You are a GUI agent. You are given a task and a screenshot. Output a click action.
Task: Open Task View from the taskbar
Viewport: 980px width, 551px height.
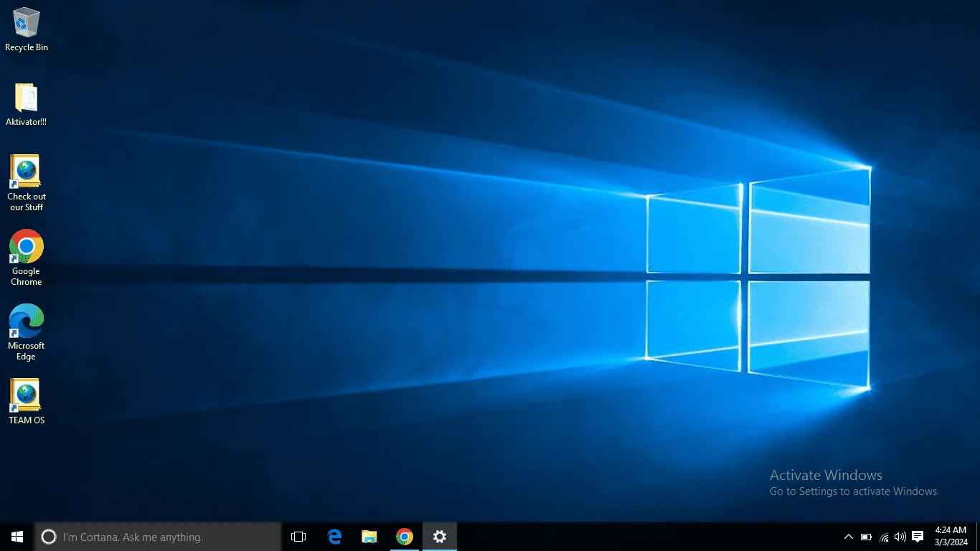click(298, 537)
